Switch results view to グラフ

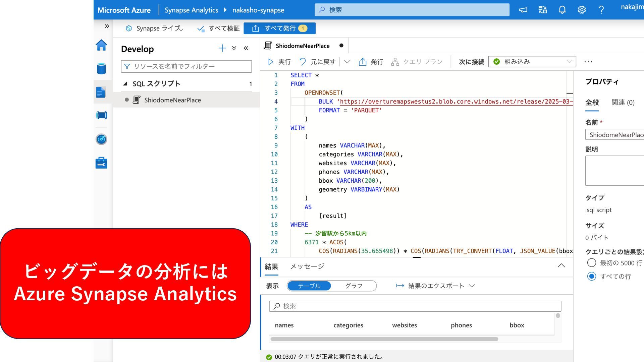point(354,286)
